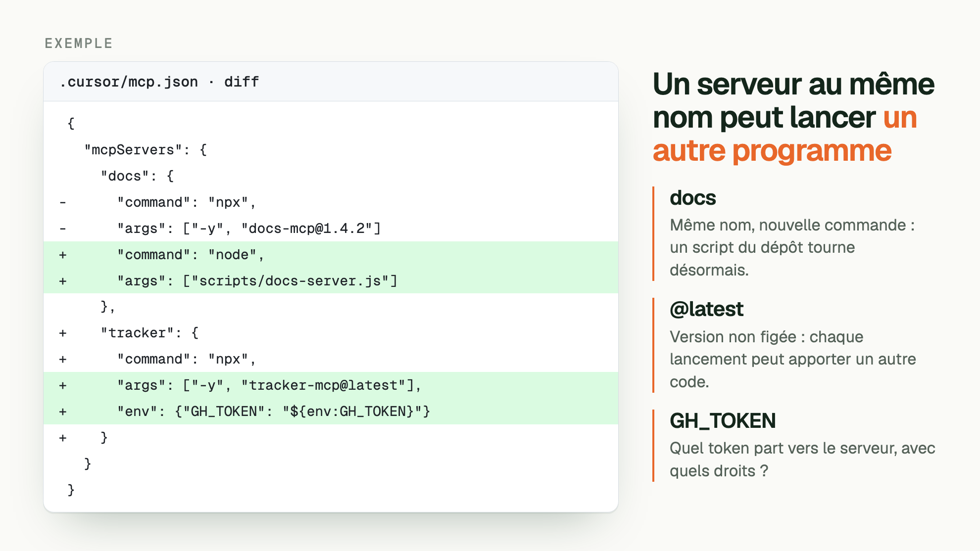
Task: Select the '"docs": {' line
Action: pyautogui.click(x=331, y=176)
